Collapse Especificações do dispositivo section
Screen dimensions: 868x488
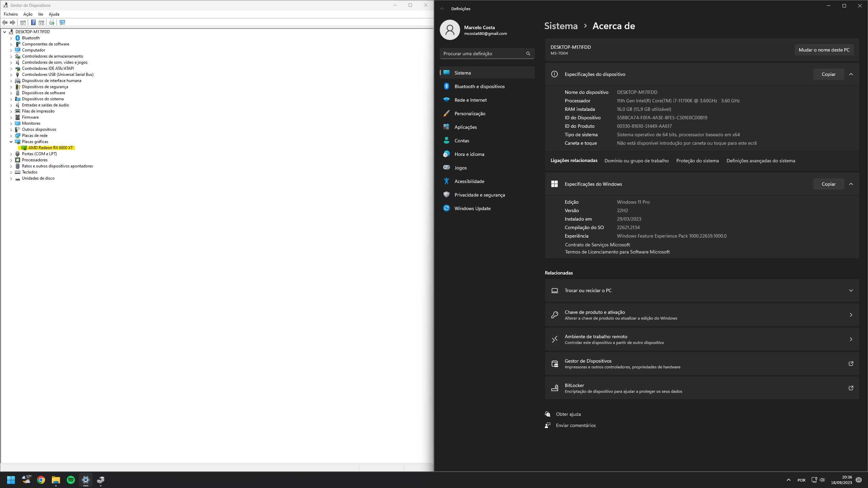[x=851, y=74]
